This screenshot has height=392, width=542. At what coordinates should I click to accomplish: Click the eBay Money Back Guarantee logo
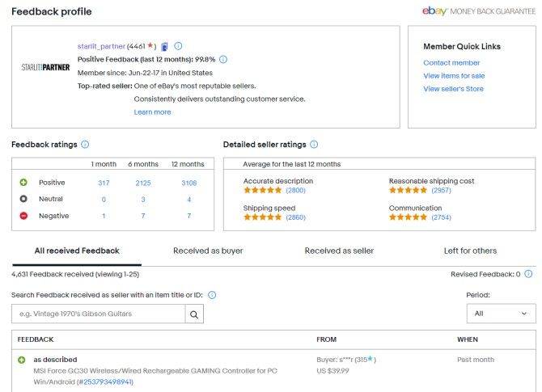pyautogui.click(x=478, y=11)
